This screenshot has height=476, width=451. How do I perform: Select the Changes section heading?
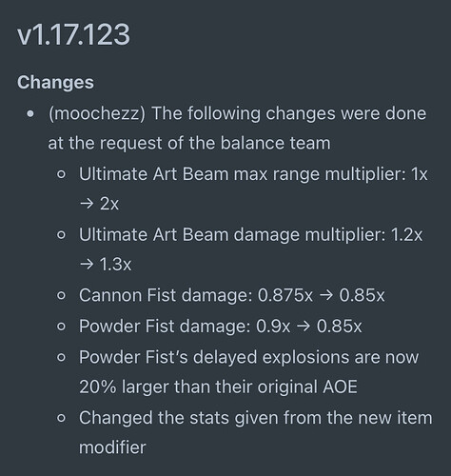coord(55,83)
